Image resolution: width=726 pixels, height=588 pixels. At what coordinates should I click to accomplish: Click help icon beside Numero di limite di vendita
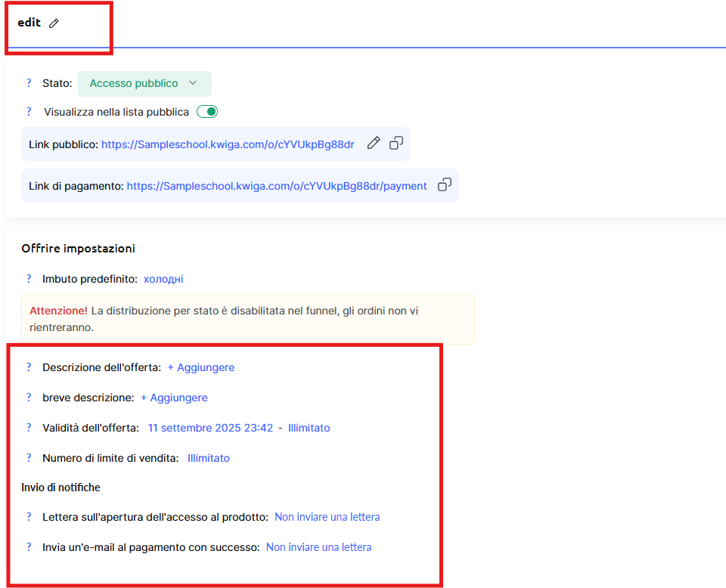[29, 458]
